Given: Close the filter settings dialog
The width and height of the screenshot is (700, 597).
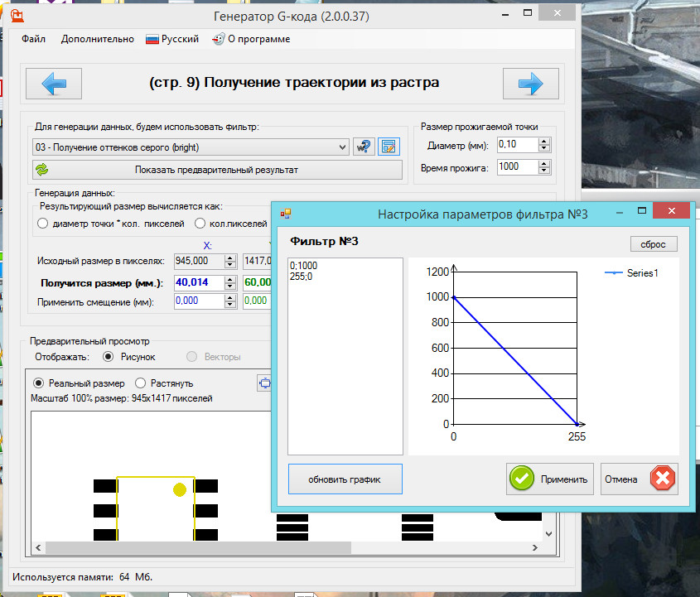Looking at the screenshot, I should pyautogui.click(x=671, y=210).
